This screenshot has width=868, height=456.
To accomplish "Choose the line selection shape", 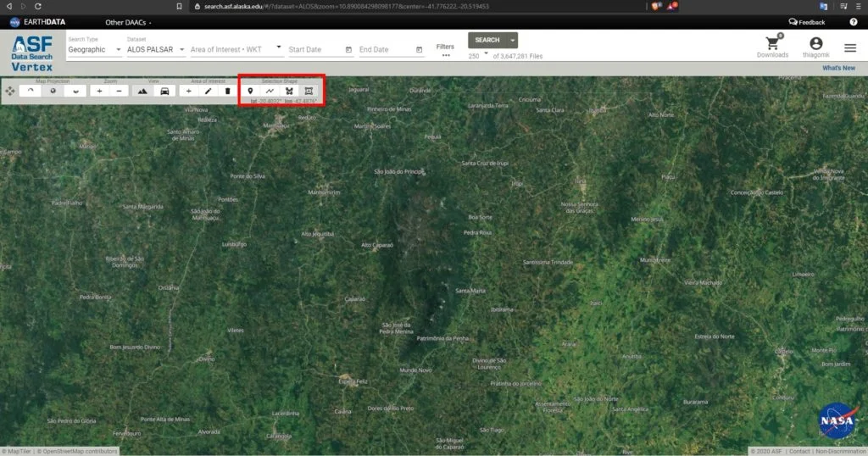I will (270, 91).
